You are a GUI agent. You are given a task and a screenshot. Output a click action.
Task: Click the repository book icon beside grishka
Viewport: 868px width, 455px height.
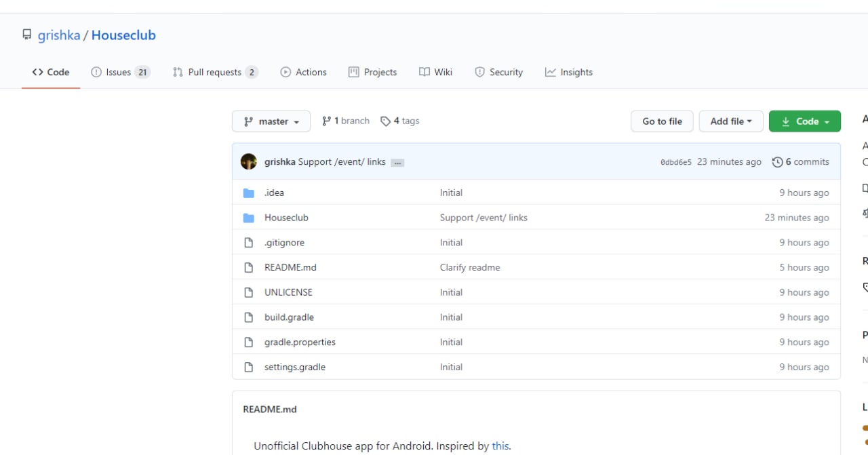tap(27, 35)
